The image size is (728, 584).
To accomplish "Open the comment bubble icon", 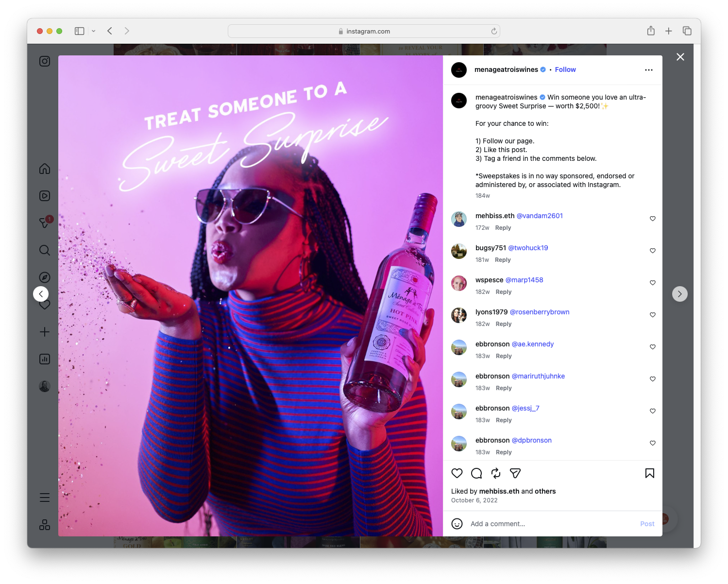I will click(x=476, y=473).
